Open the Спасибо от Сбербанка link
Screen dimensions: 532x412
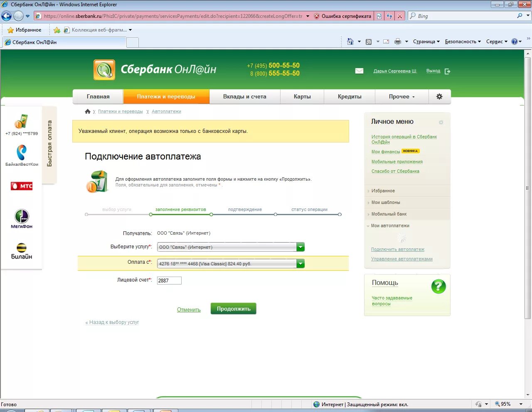click(395, 172)
